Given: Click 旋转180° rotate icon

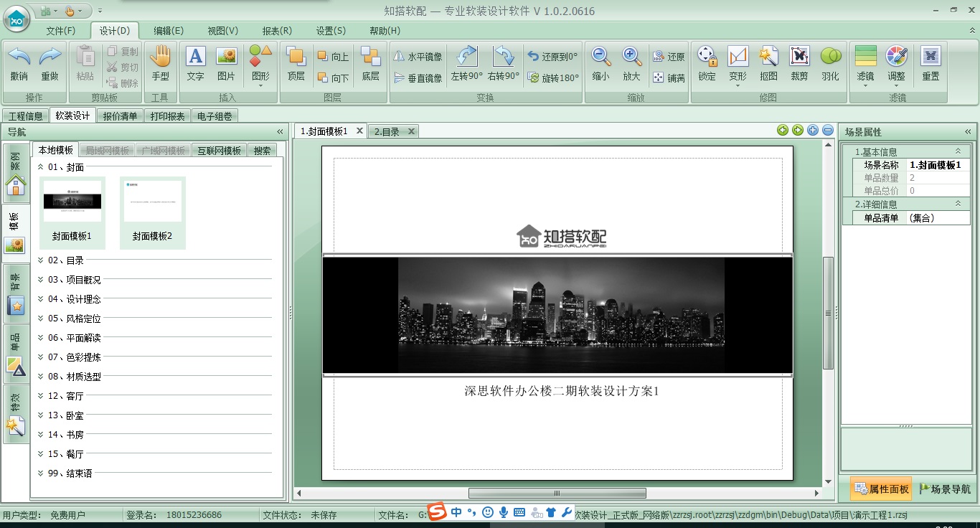Looking at the screenshot, I should tap(552, 77).
